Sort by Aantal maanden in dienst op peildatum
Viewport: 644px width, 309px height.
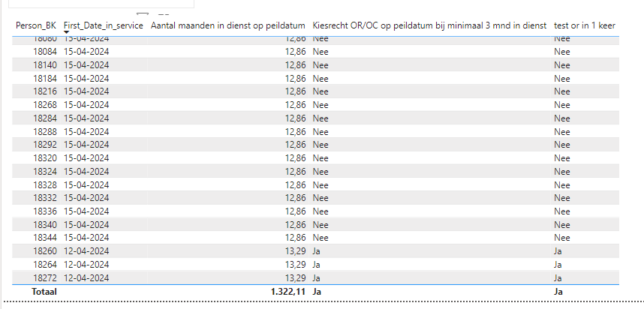click(x=228, y=25)
